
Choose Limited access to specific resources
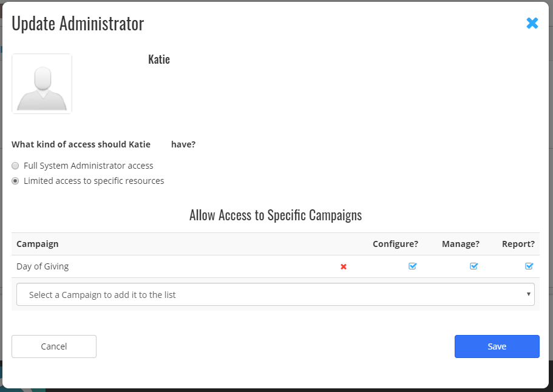[15, 180]
